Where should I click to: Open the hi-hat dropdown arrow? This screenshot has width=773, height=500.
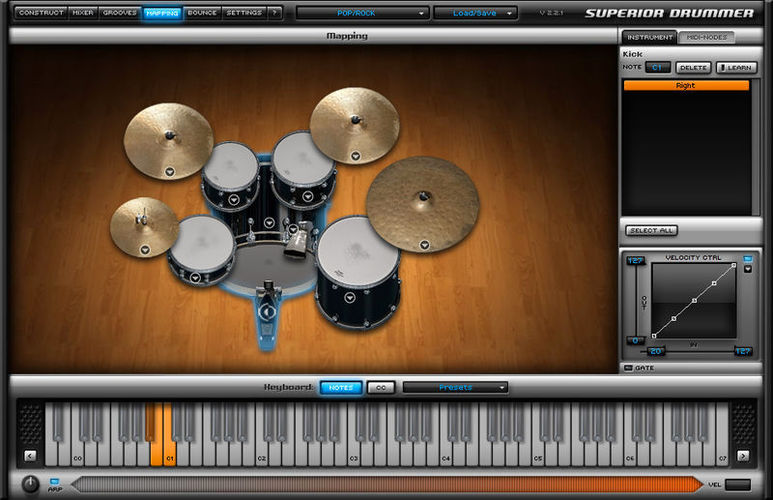coord(145,250)
